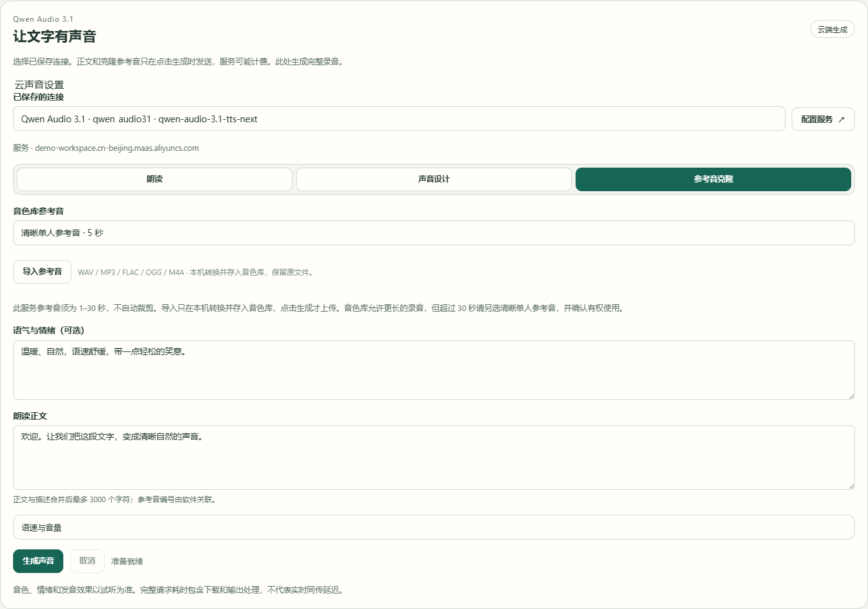Switch to the 朗读 tab
The image size is (868, 609).
click(x=155, y=179)
